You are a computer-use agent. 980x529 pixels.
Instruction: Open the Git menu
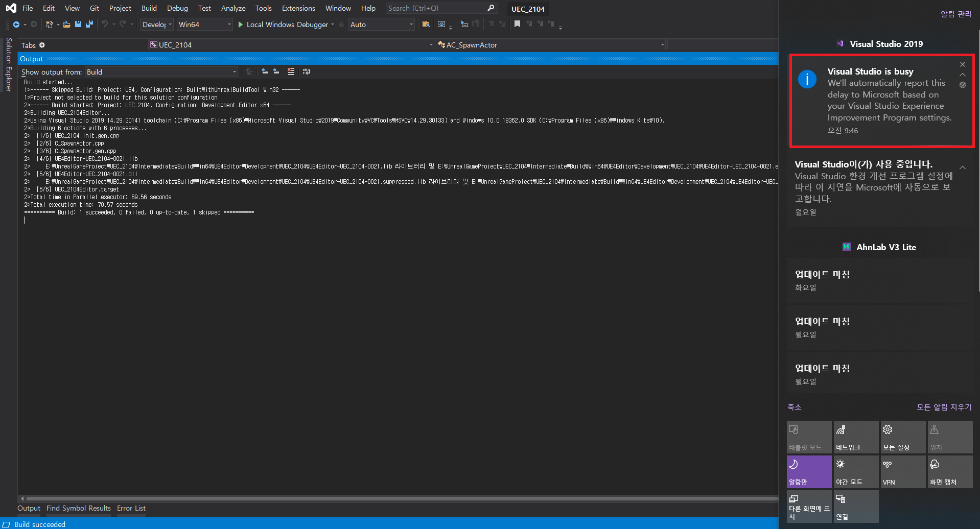95,8
